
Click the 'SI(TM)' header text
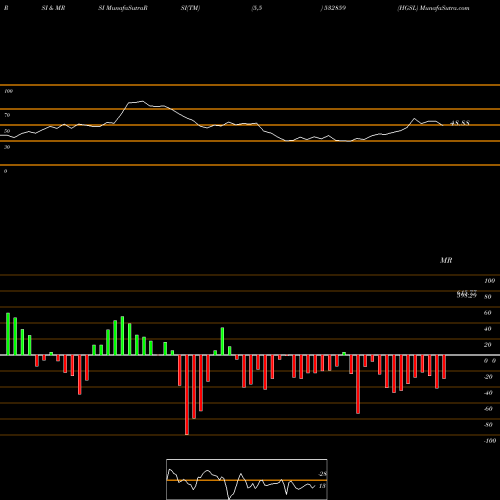(190, 8)
